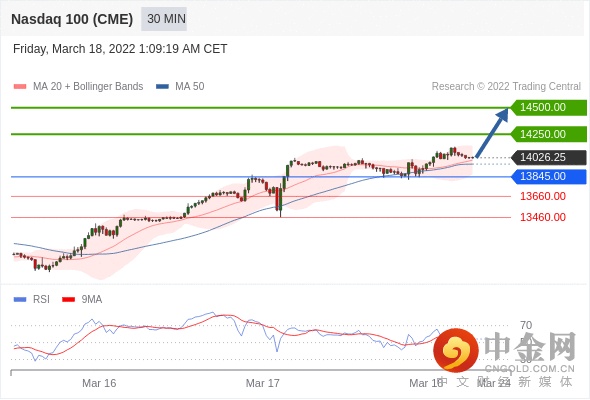This screenshot has height=400, width=590.
Task: Click the CNGOLD orange swirl logo
Action: click(456, 350)
